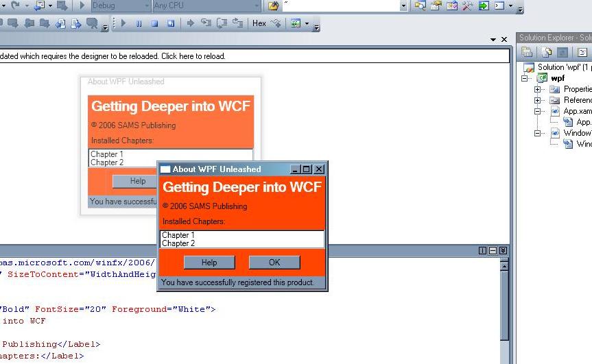
Task: Select Properties folder in Solution Explorer
Action: [x=578, y=89]
